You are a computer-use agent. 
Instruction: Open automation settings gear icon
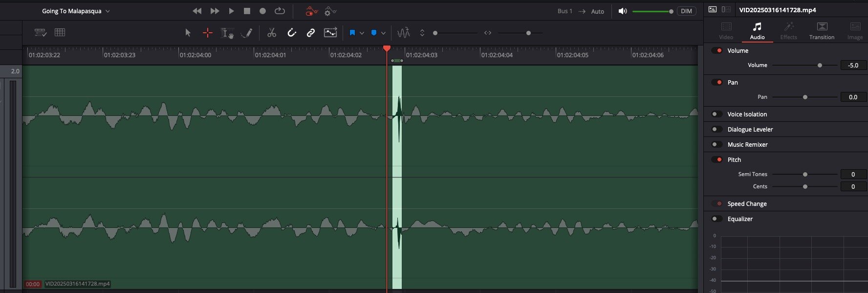point(330,11)
